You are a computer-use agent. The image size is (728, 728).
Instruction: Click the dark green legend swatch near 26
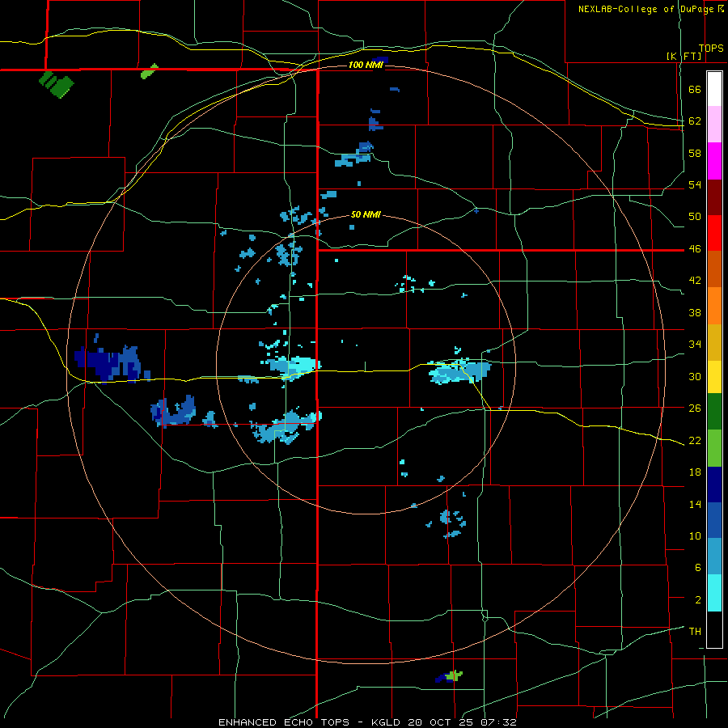tap(714, 412)
